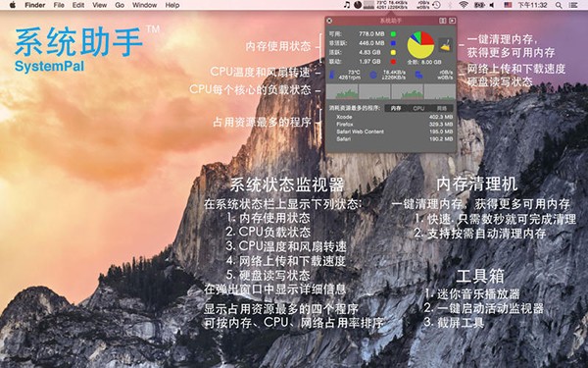Screen dimensions: 588x368
Task: Click the 1.97 GB wired memory value
Action: click(x=369, y=61)
